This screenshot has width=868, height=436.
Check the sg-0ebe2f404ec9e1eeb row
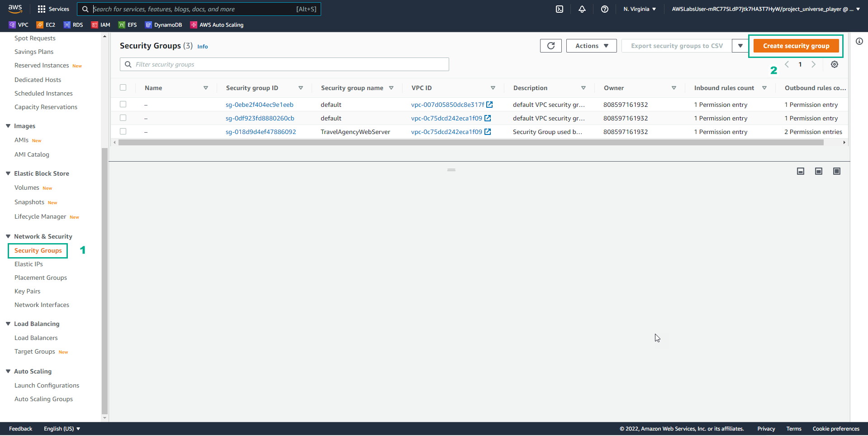point(123,104)
